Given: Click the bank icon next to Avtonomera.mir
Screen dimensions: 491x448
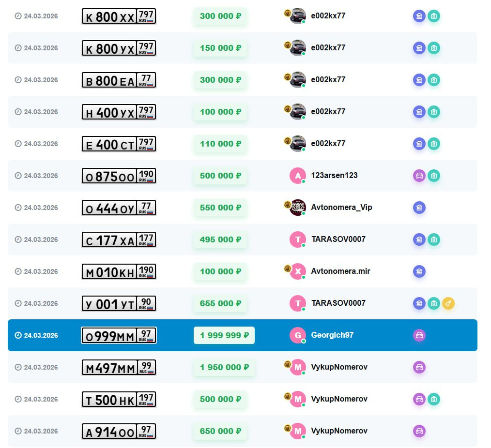Looking at the screenshot, I should pyautogui.click(x=419, y=271).
